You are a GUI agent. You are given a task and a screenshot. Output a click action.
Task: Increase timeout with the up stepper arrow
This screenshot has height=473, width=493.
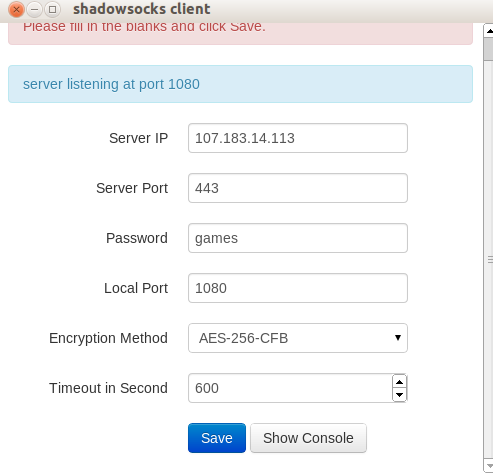pos(399,382)
